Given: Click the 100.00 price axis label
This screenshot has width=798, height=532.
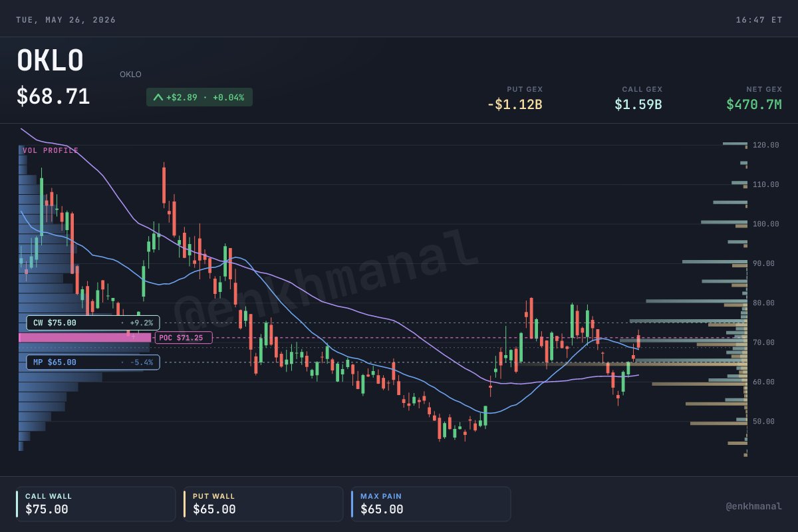Looking at the screenshot, I should click(x=766, y=224).
